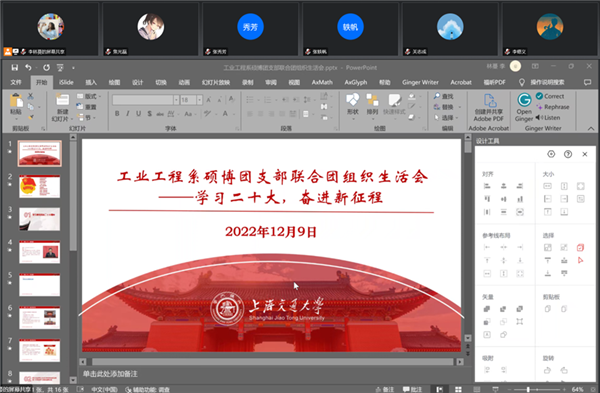Toggle bold formatting

point(117,114)
